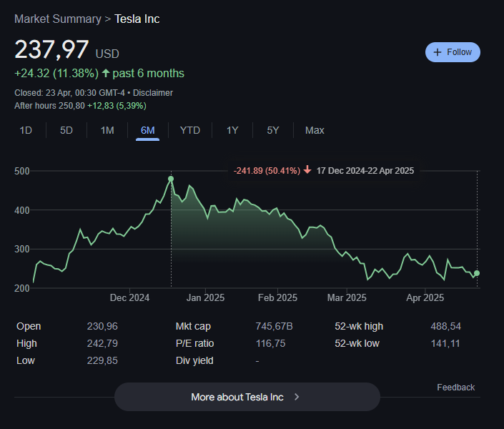The width and height of the screenshot is (504, 429).
Task: Click the plus icon in Follow button
Action: pyautogui.click(x=437, y=52)
